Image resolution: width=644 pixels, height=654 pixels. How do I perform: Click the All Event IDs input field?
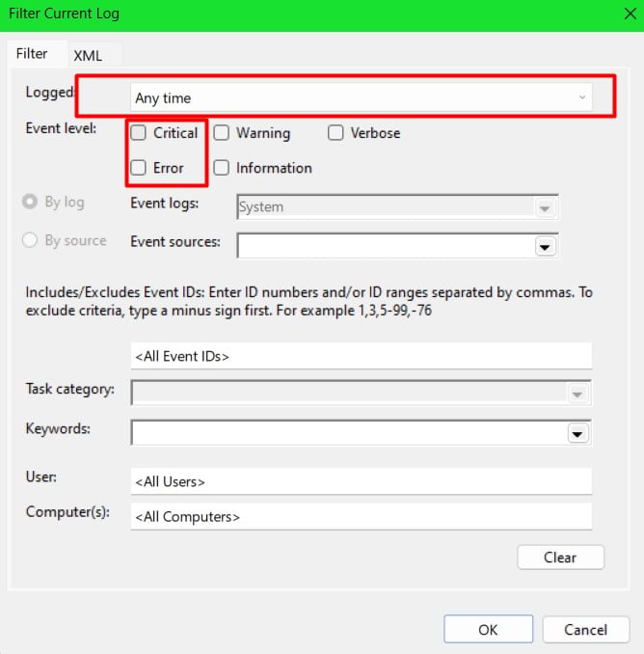(x=361, y=356)
